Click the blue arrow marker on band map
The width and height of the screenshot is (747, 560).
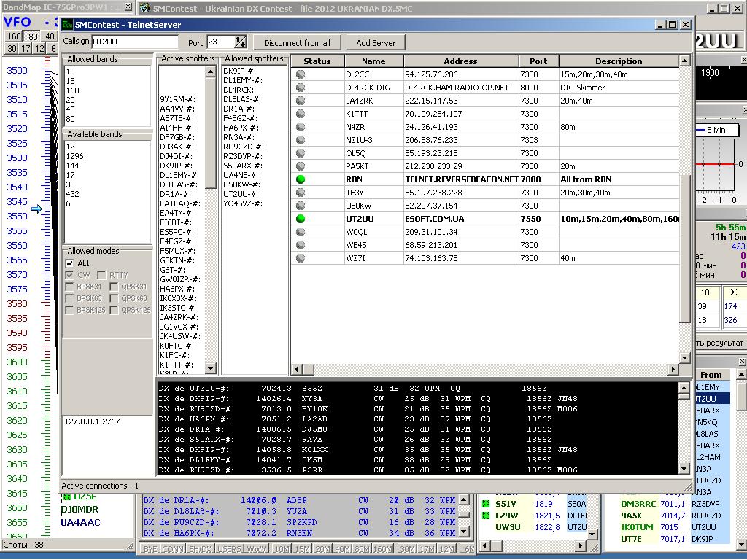coord(36,210)
